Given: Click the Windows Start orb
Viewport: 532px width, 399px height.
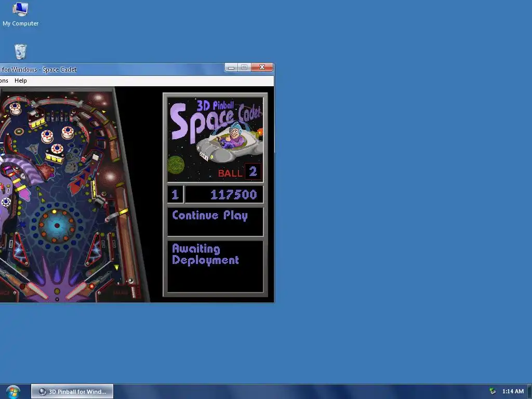Looking at the screenshot, I should tap(13, 392).
